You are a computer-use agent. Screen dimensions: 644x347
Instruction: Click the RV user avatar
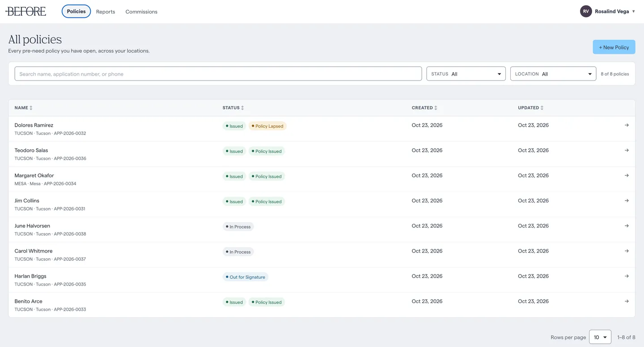click(586, 12)
